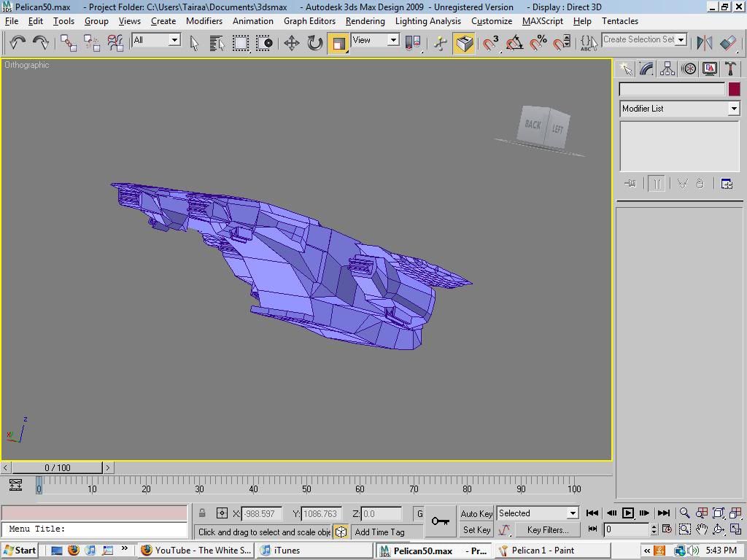This screenshot has width=747, height=560.
Task: Click the Play Animation button
Action: click(x=628, y=513)
